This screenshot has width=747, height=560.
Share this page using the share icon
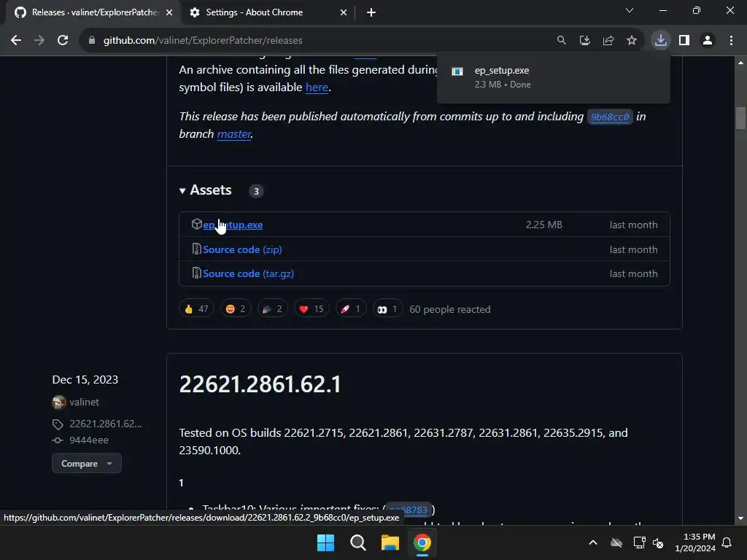point(608,41)
